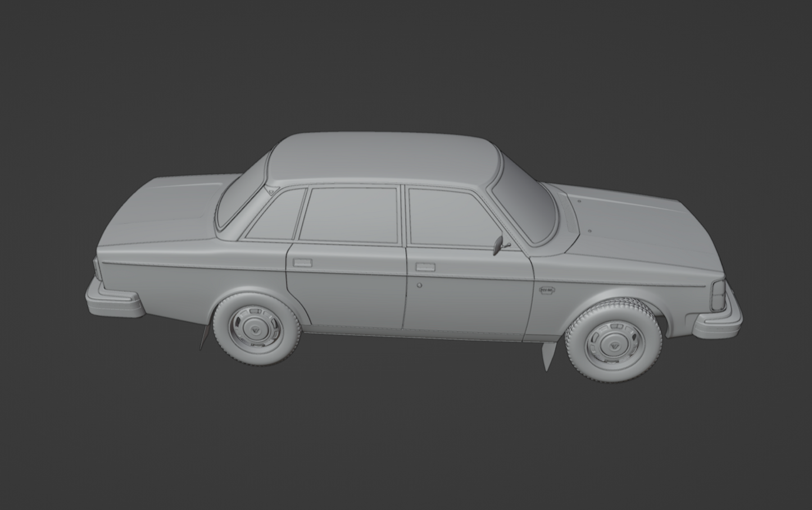Select the side mirror on the front door
Screen dimensions: 812x510
coord(500,245)
